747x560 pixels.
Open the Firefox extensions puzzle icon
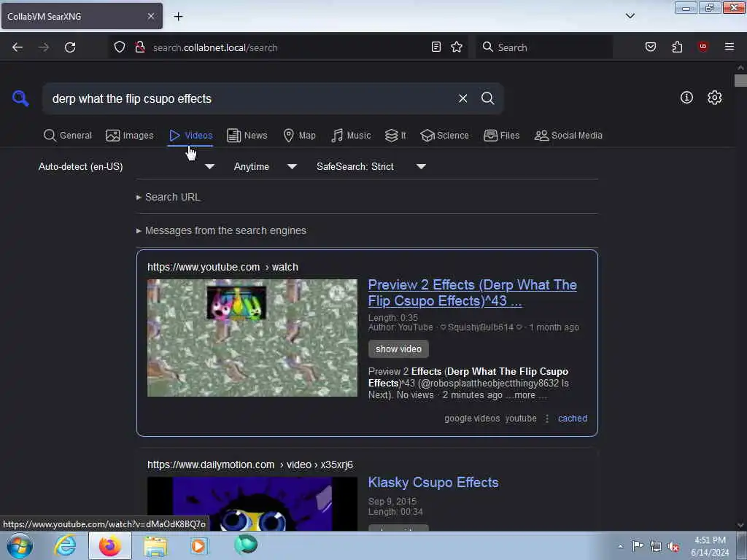(x=677, y=47)
